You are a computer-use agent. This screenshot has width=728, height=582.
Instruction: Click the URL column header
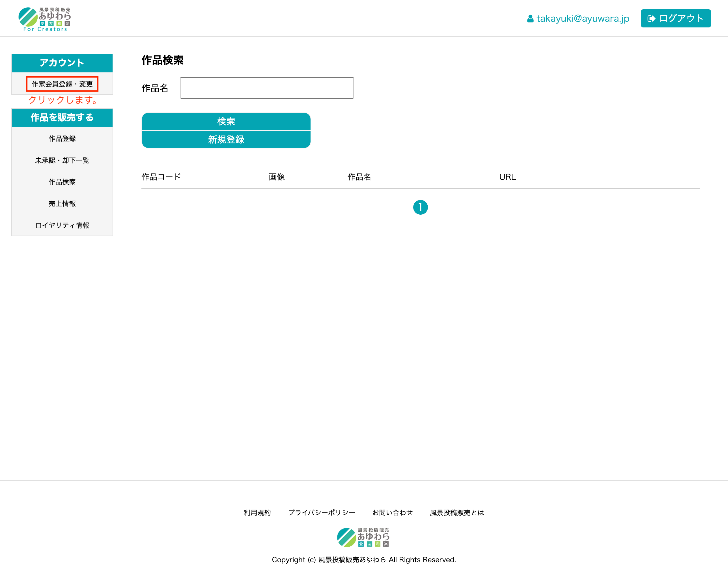[x=507, y=176]
